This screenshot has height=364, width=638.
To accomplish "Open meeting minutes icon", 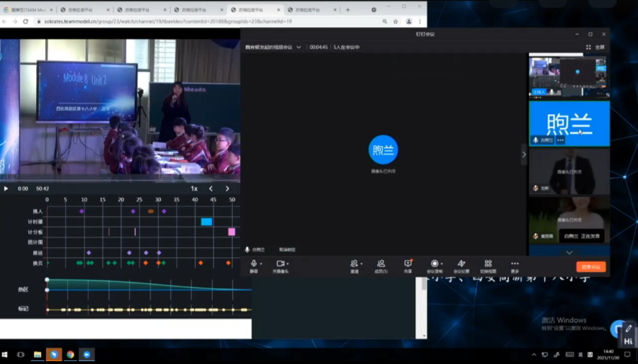I will (461, 263).
